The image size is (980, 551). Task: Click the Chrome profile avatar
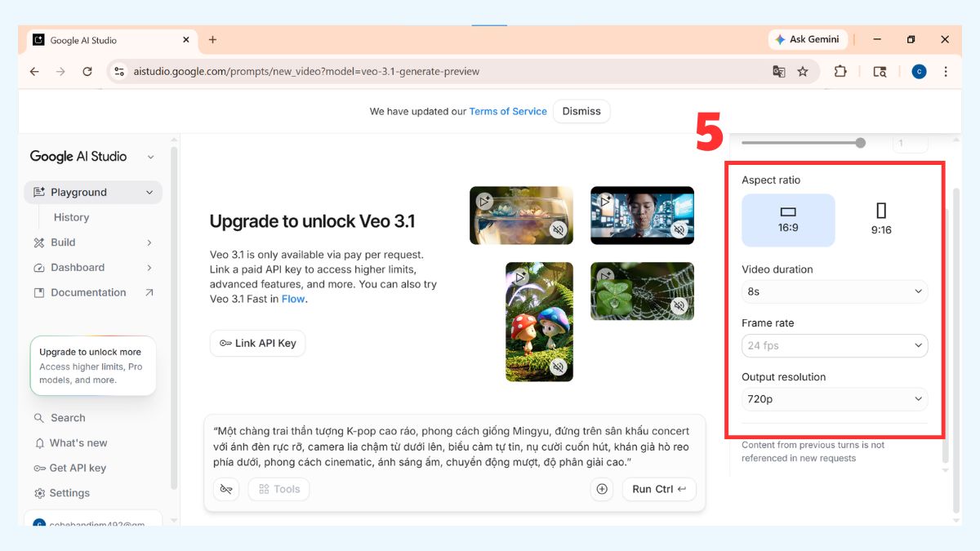919,72
